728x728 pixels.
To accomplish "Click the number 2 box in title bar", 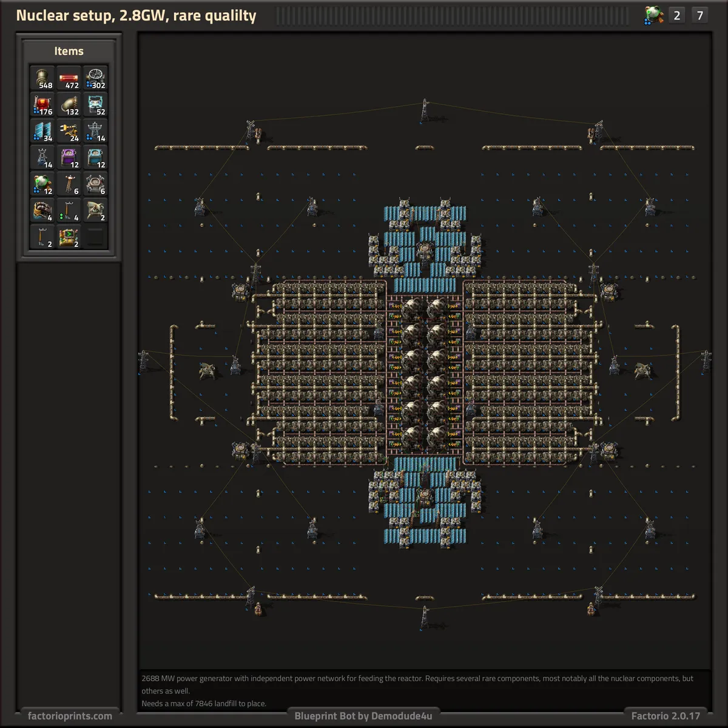I will [x=677, y=15].
